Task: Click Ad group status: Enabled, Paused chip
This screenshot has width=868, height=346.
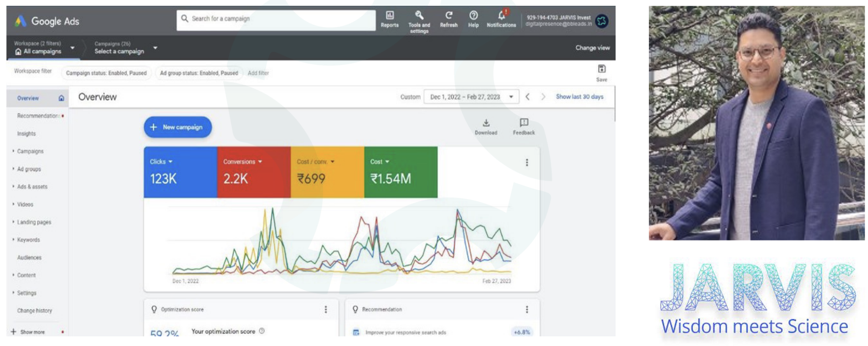Action: (x=199, y=73)
